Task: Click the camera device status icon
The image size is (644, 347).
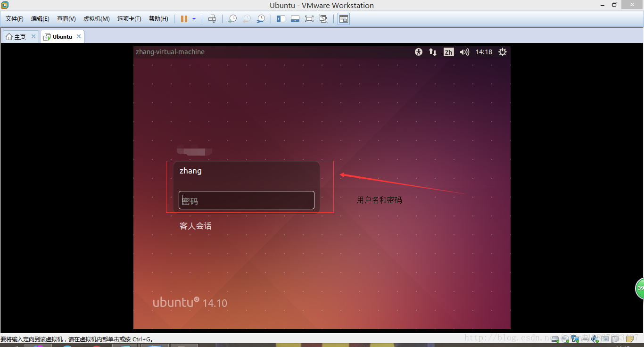Action: (605, 339)
